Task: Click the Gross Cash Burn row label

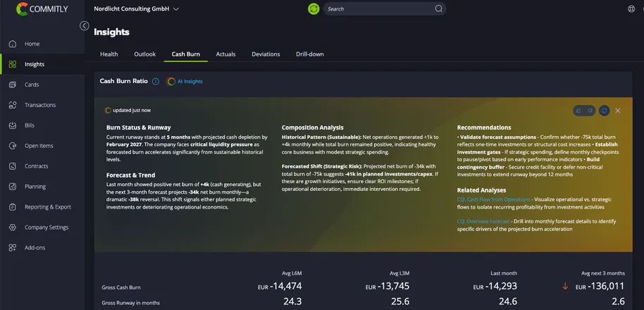Action: 121,287
